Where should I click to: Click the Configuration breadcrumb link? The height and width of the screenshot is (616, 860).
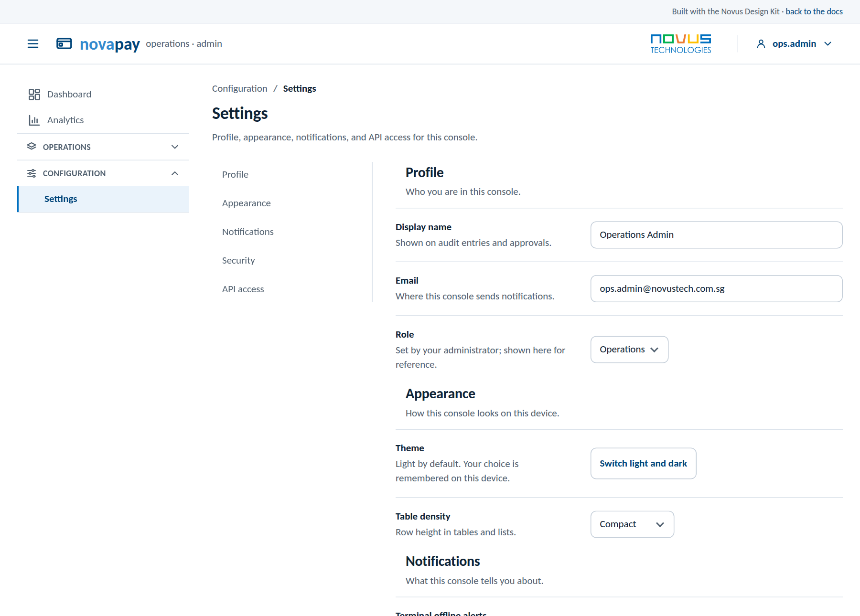[239, 89]
